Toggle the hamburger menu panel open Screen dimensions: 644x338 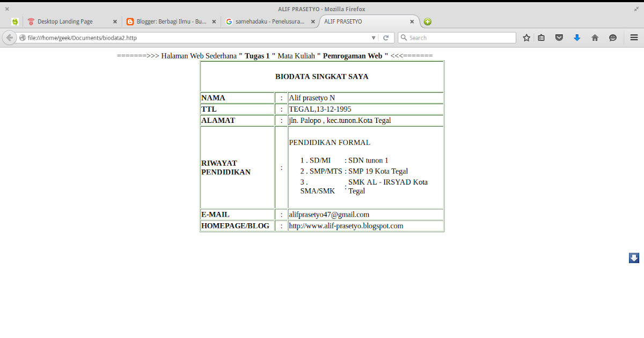tap(634, 38)
